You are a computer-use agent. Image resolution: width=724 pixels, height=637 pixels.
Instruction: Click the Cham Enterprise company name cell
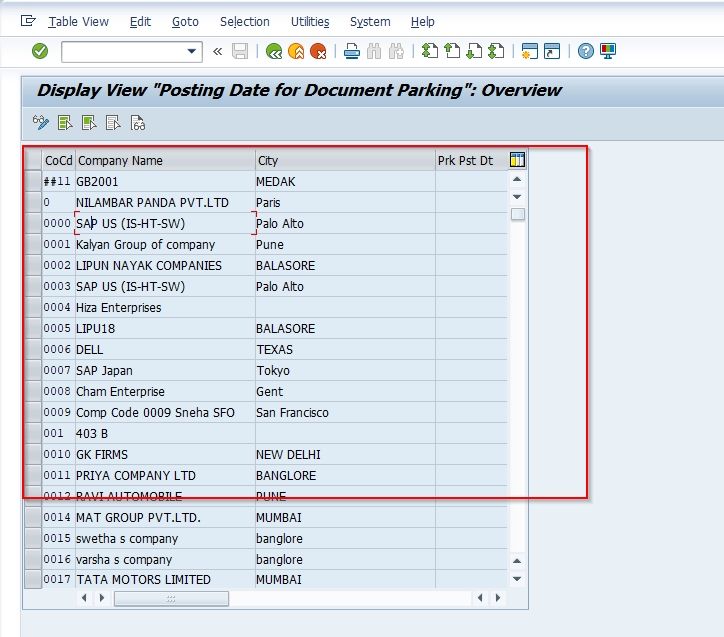click(165, 391)
